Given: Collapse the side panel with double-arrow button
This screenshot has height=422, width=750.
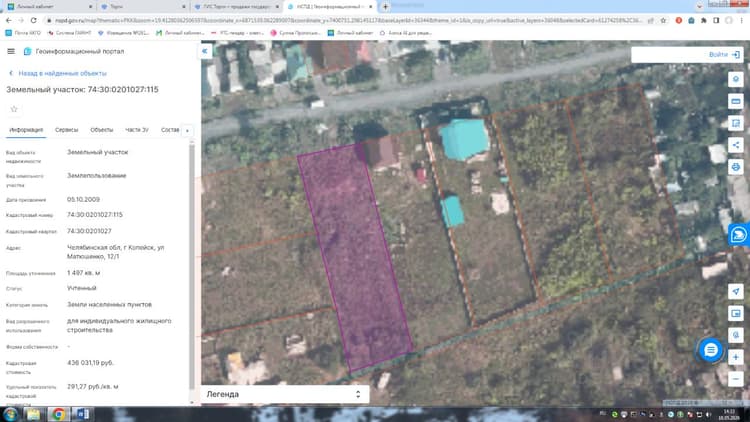Looking at the screenshot, I should (x=205, y=51).
